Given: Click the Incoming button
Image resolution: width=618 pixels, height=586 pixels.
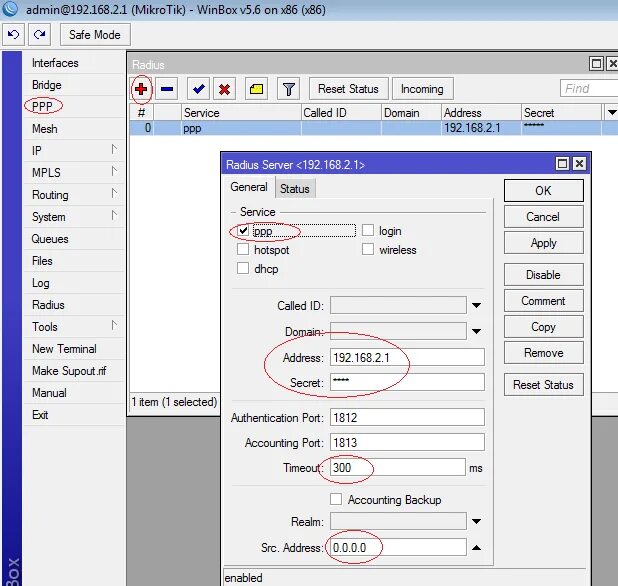Looking at the screenshot, I should (423, 89).
